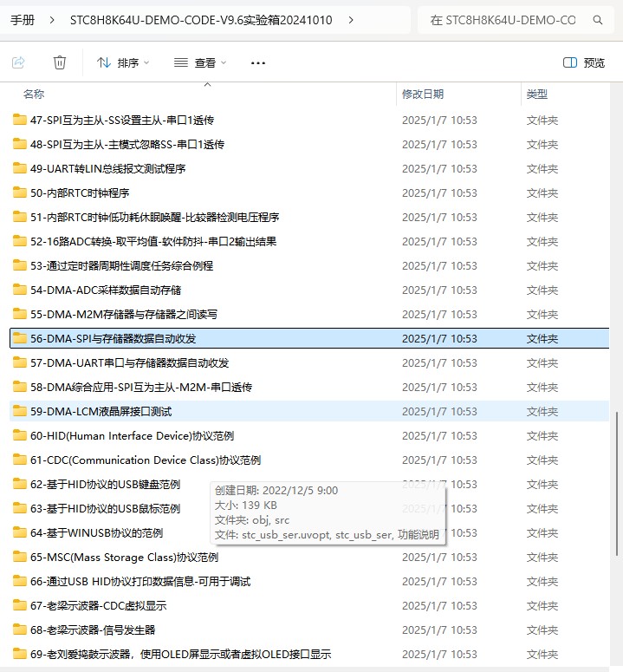623x672 pixels.
Task: Select folder icon of 57-DMA-UART串口
Action: pyautogui.click(x=20, y=362)
